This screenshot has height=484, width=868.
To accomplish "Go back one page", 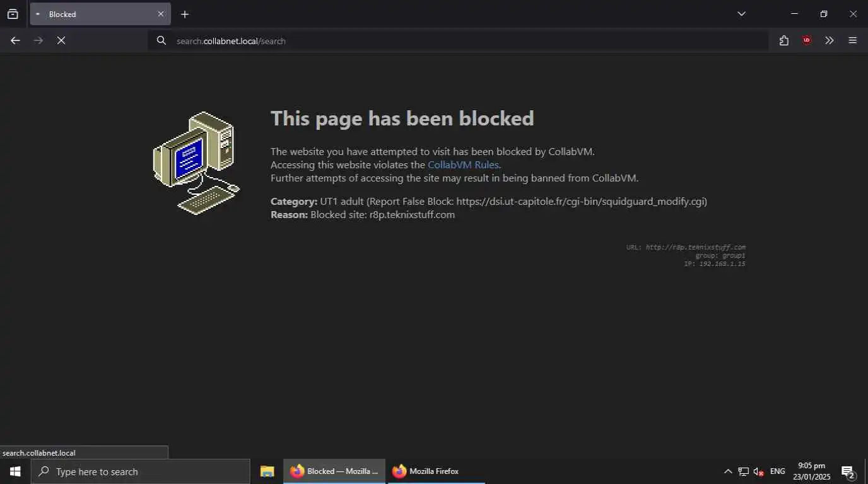I will [x=15, y=40].
